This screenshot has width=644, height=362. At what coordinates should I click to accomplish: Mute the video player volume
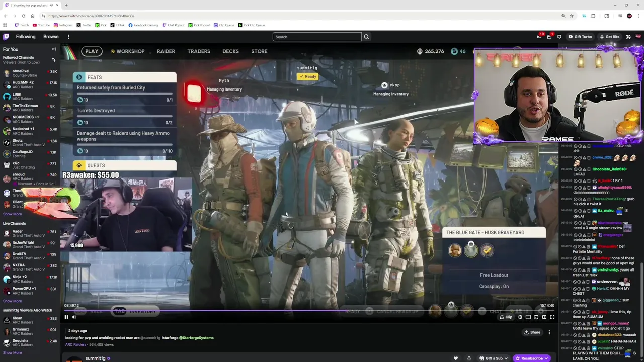[74, 317]
